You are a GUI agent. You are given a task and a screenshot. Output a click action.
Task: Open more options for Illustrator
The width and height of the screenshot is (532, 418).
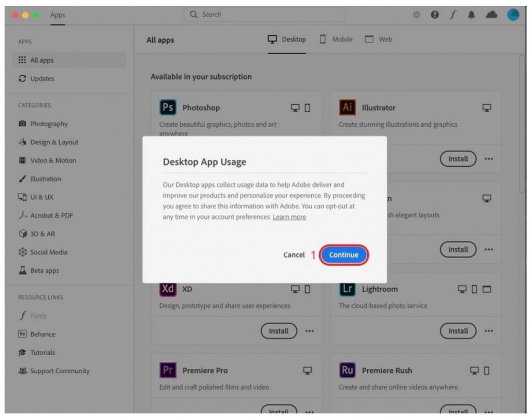[x=488, y=159]
